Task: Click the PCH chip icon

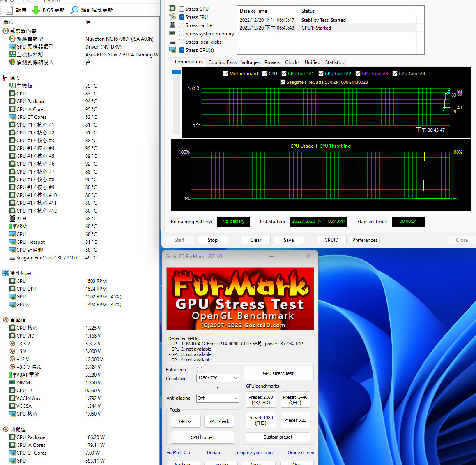Action: pos(12,218)
